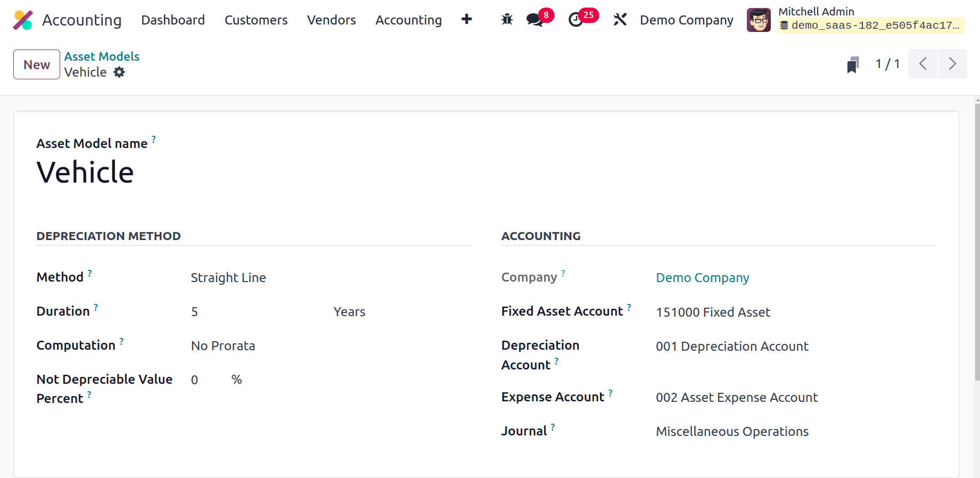Viewport: 980px width, 478px height.
Task: Click Mitchell Admin avatar picture
Action: click(x=759, y=20)
